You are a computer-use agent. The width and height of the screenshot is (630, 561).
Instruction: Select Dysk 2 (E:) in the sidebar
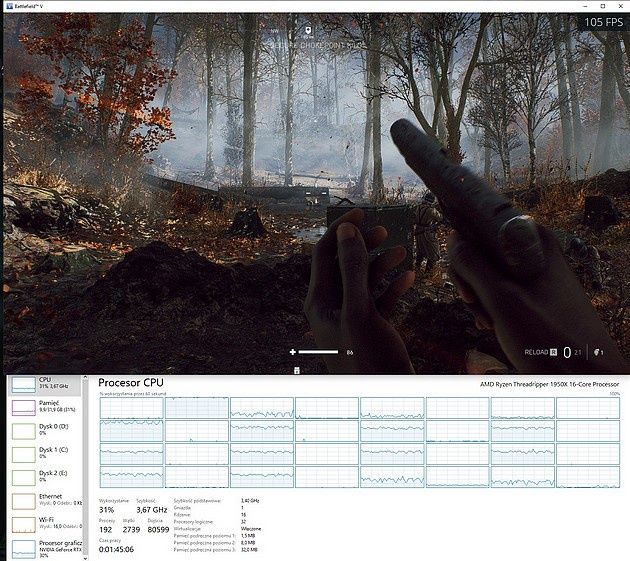click(45, 477)
